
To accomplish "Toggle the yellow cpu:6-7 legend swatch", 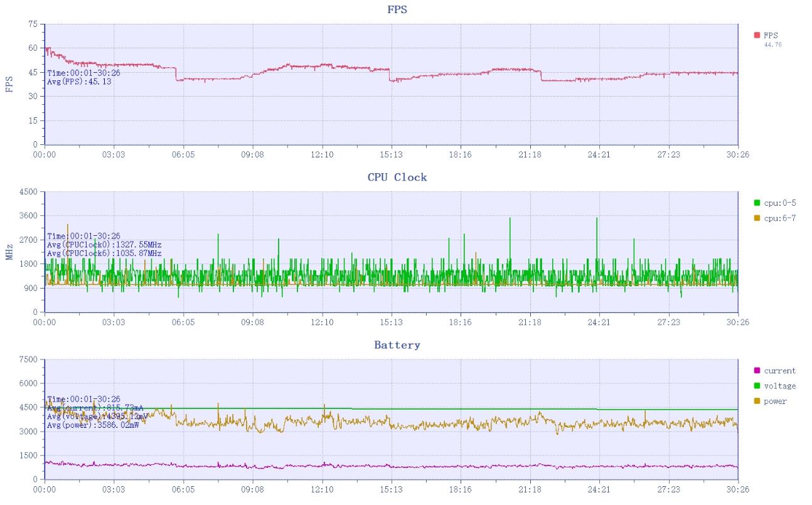I will click(x=757, y=218).
